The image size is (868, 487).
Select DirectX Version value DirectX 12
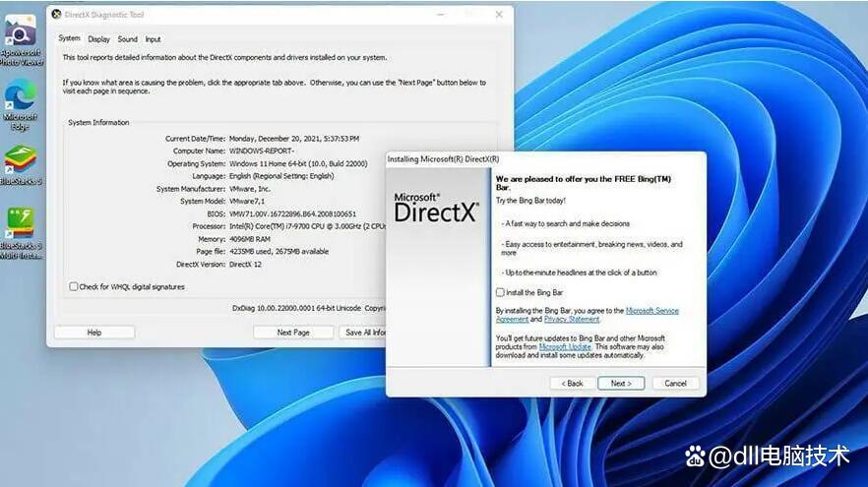tap(245, 264)
